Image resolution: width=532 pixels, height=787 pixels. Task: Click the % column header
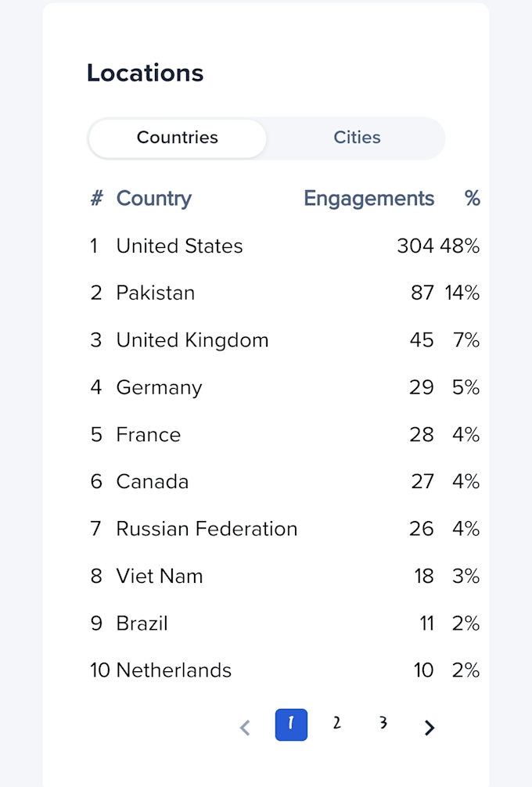[473, 198]
